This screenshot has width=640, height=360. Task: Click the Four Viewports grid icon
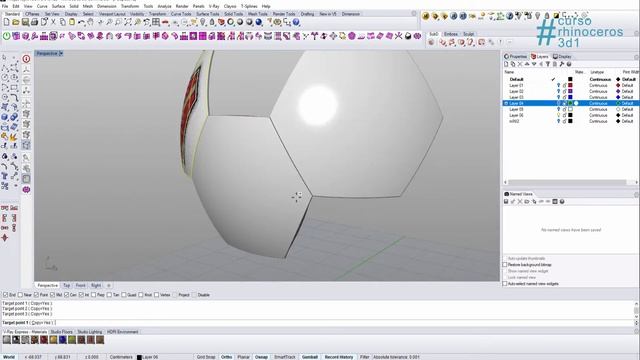[x=156, y=22]
